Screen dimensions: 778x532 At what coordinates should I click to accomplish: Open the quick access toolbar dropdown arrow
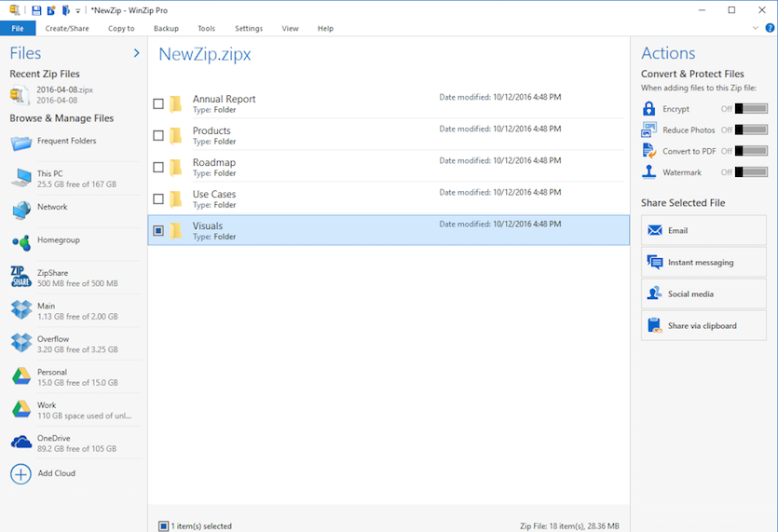[78, 11]
